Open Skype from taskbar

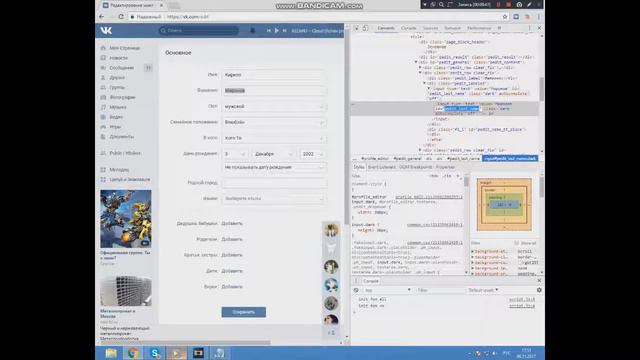(155, 353)
